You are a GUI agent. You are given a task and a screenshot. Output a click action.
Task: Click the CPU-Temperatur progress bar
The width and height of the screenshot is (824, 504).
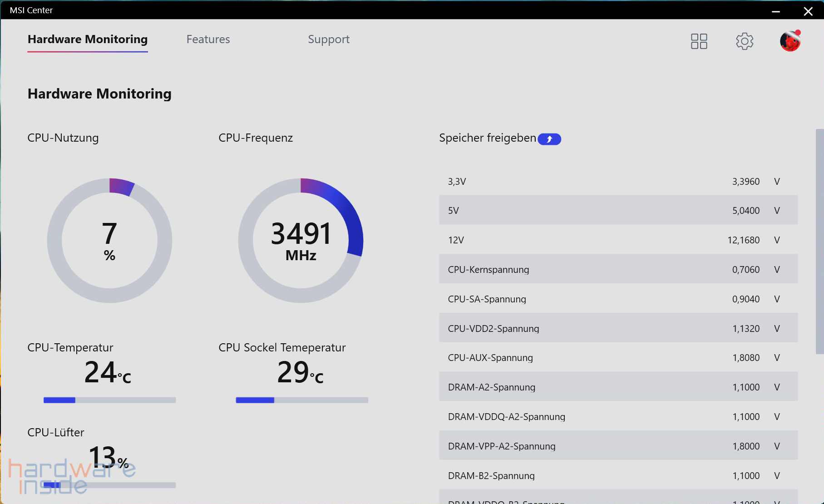pos(109,400)
